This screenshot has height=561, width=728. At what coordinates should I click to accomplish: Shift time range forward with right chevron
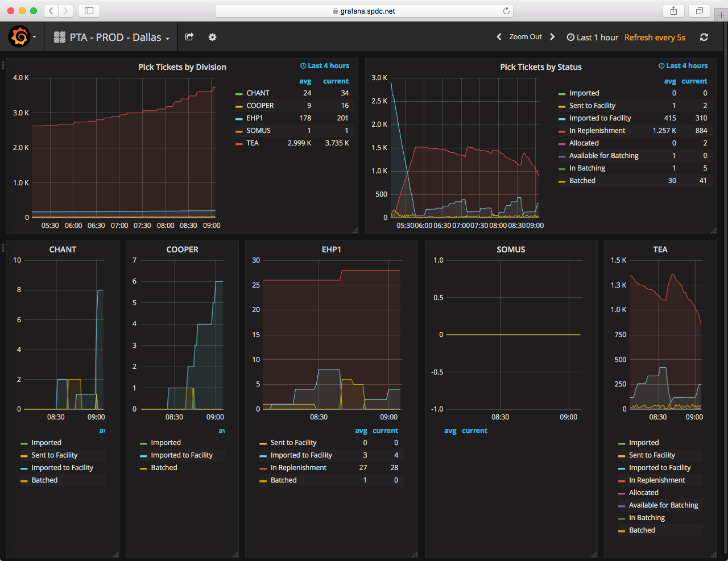(552, 37)
